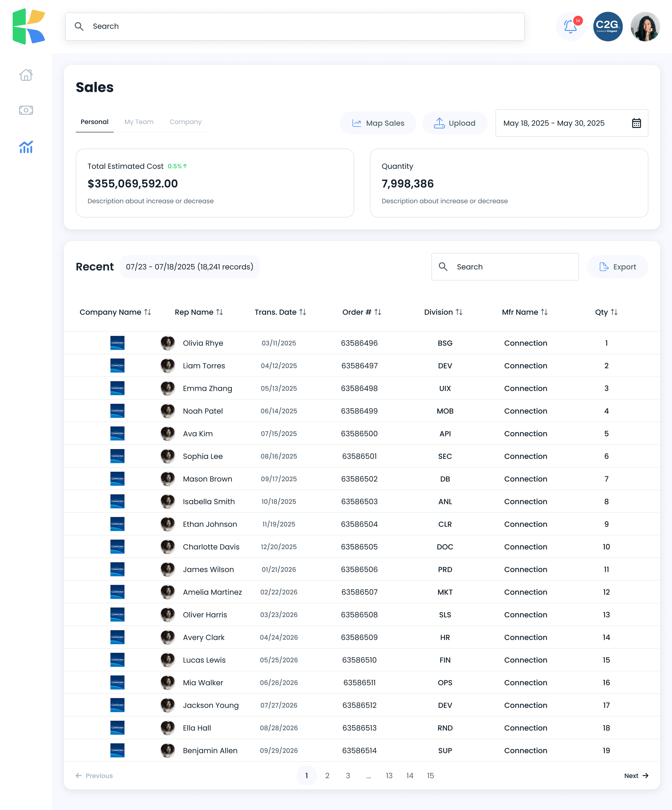Screen dimensions: 672x810
Task: Select order number 63586502
Action: click(x=359, y=479)
